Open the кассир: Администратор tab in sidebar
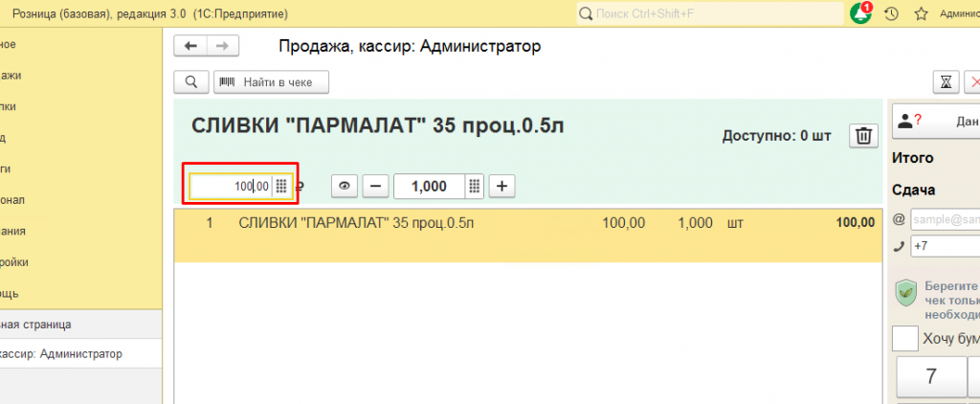 [81, 354]
